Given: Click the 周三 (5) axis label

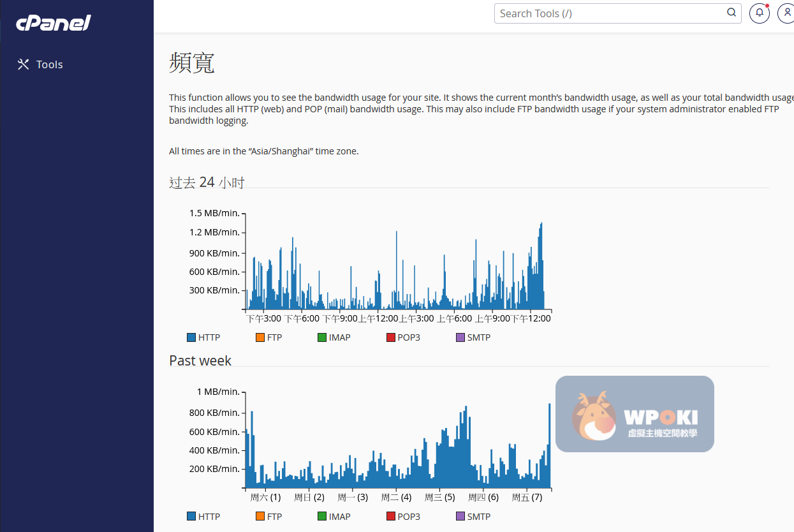Looking at the screenshot, I should click(439, 498).
